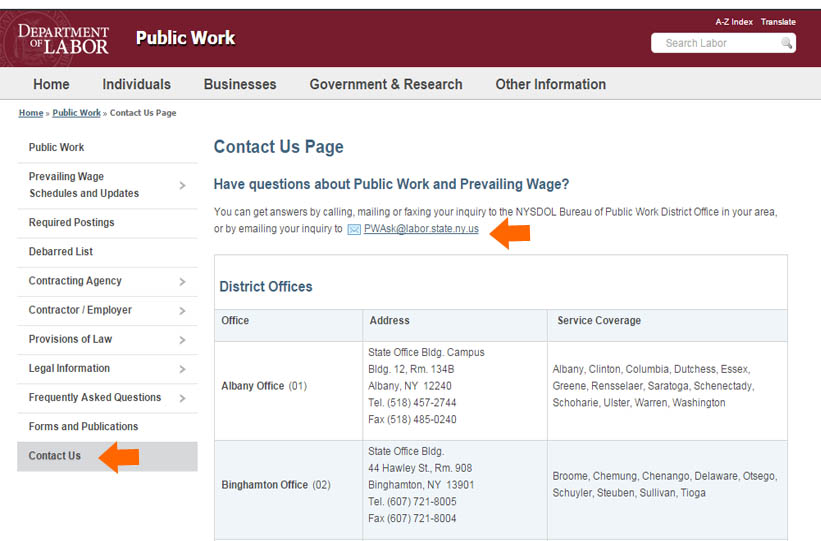This screenshot has width=821, height=541.
Task: Expand the Legal Information chevron
Action: coord(182,369)
